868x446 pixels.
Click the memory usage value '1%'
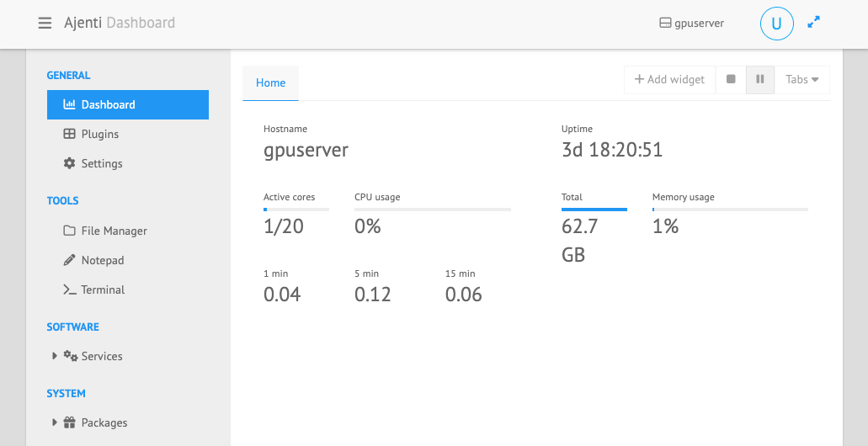point(665,226)
